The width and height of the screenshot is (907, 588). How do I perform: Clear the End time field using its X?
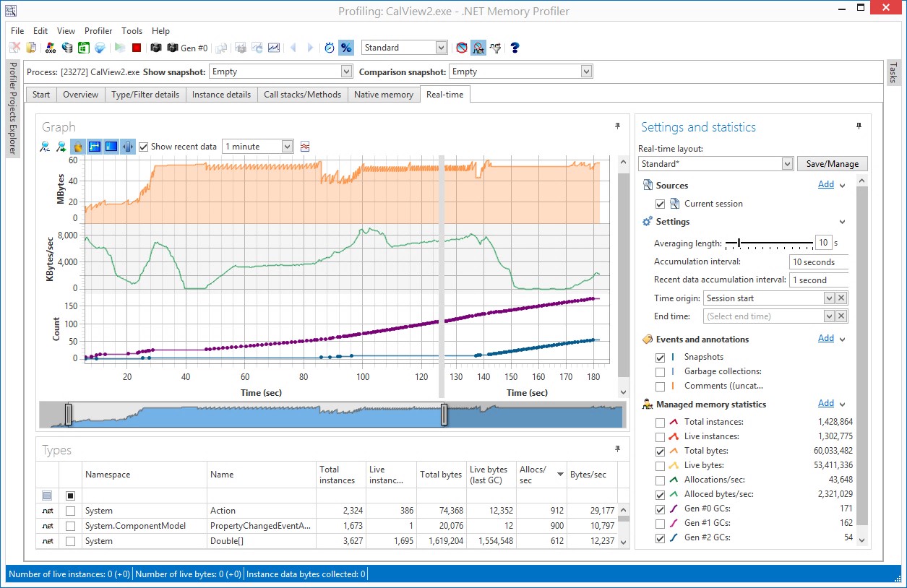[843, 316]
